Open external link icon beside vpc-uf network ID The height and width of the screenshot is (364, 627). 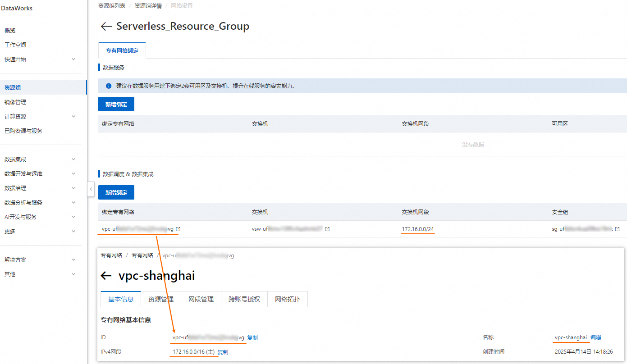click(178, 229)
